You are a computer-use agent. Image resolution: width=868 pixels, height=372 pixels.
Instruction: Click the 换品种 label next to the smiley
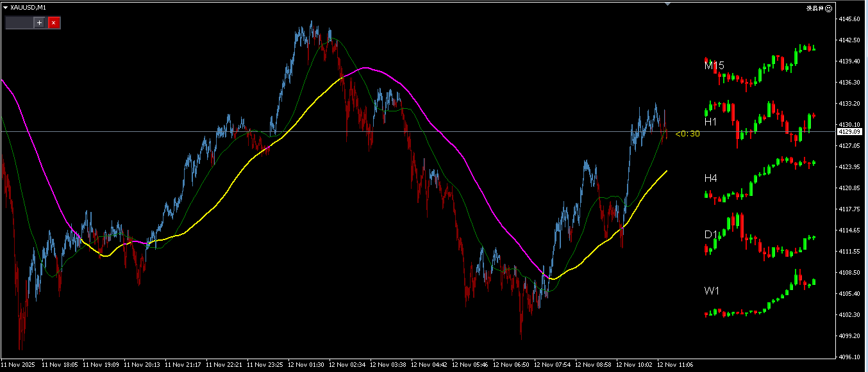coord(815,8)
